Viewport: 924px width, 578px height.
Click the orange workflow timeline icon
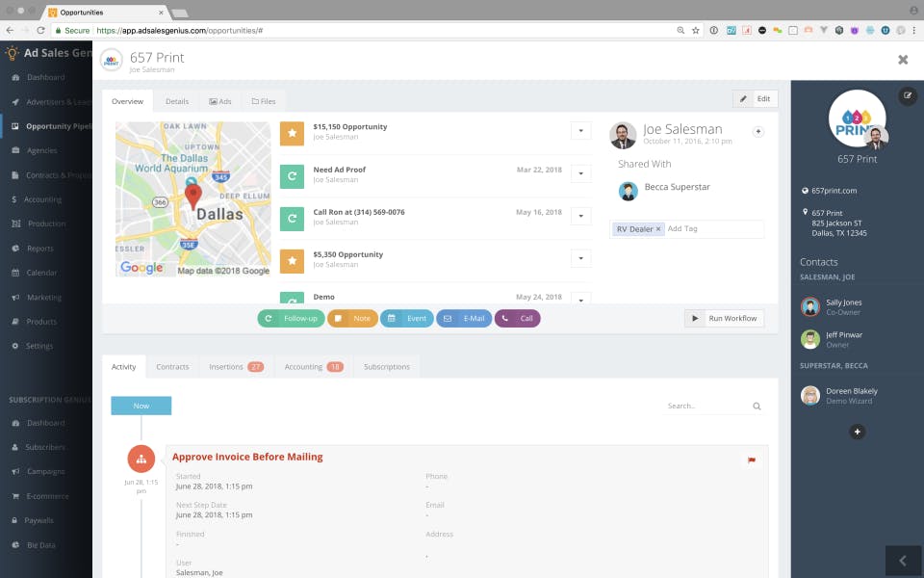point(141,459)
